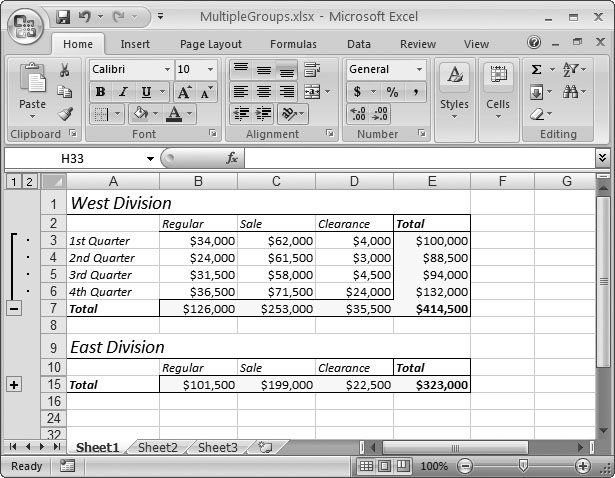The image size is (615, 478).
Task: Open the General number format dropdown
Action: [x=419, y=70]
